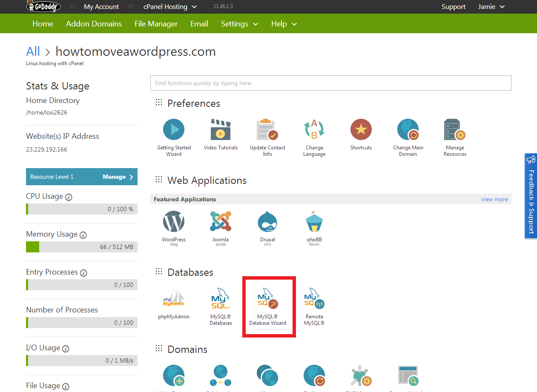Launch the Drupal application icon
The width and height of the screenshot is (537, 392).
click(x=267, y=221)
